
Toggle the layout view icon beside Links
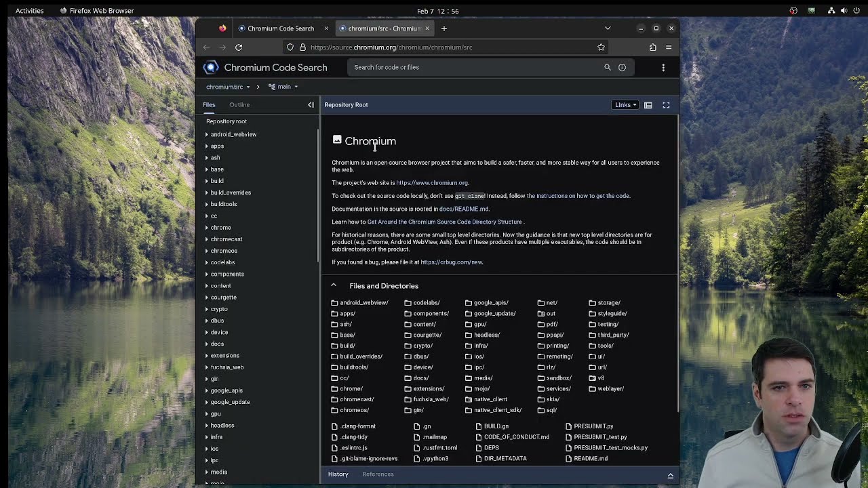[x=648, y=105]
